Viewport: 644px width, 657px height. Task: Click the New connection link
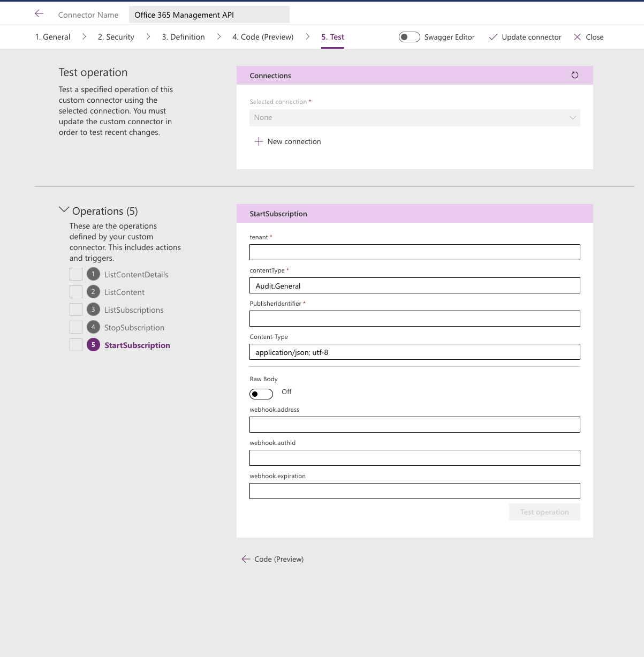(x=294, y=141)
